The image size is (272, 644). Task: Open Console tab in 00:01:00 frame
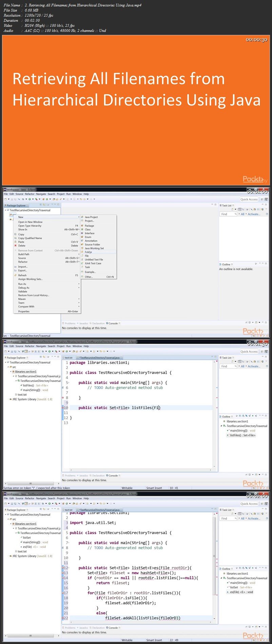coord(113,323)
